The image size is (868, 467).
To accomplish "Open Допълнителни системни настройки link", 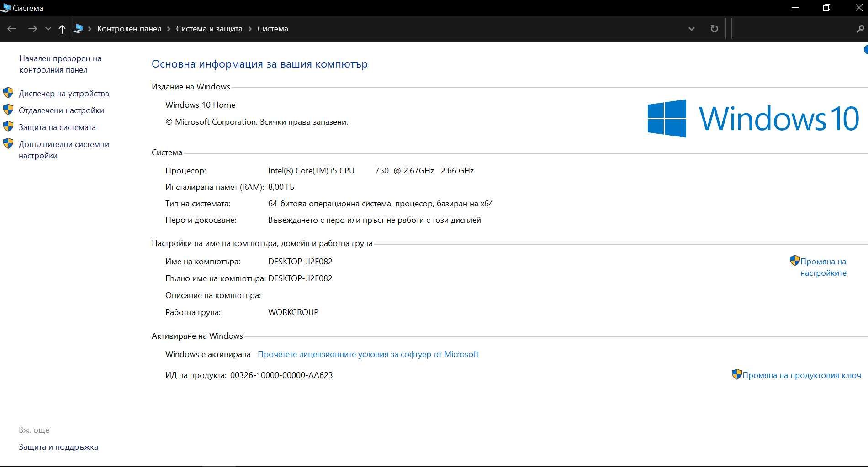I will [x=64, y=150].
